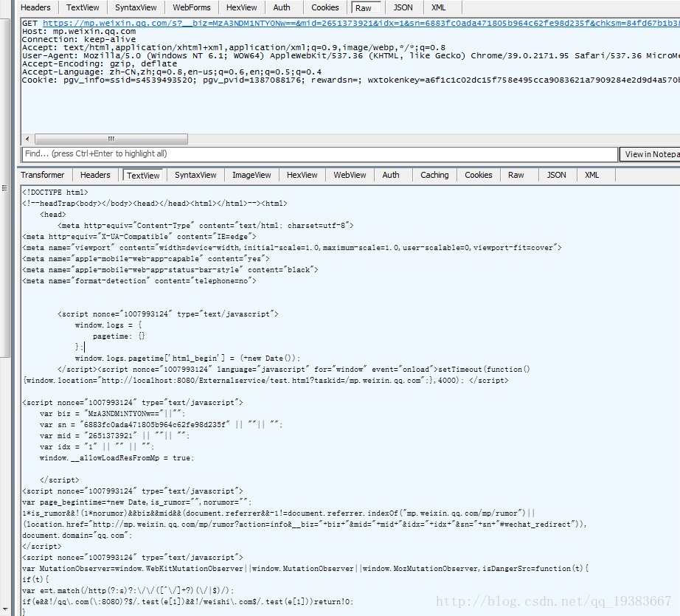Click the Accept-Language header line
Image resolution: width=680 pixels, height=616 pixels.
pyautogui.click(x=172, y=72)
